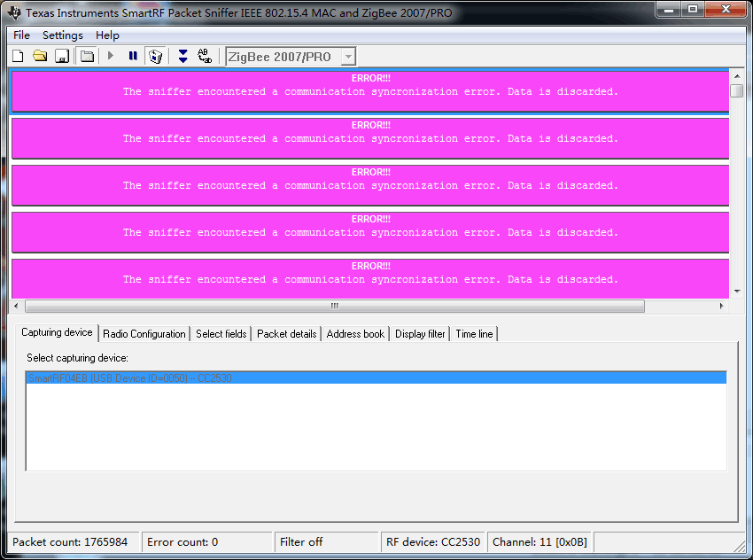The image size is (753, 560).
Task: Open the Settings menu
Action: [62, 35]
